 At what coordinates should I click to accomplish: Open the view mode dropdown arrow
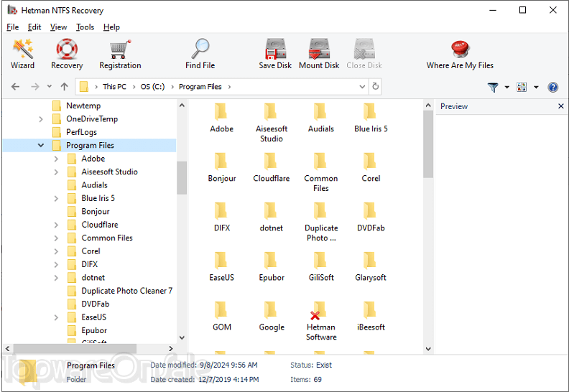(x=536, y=87)
